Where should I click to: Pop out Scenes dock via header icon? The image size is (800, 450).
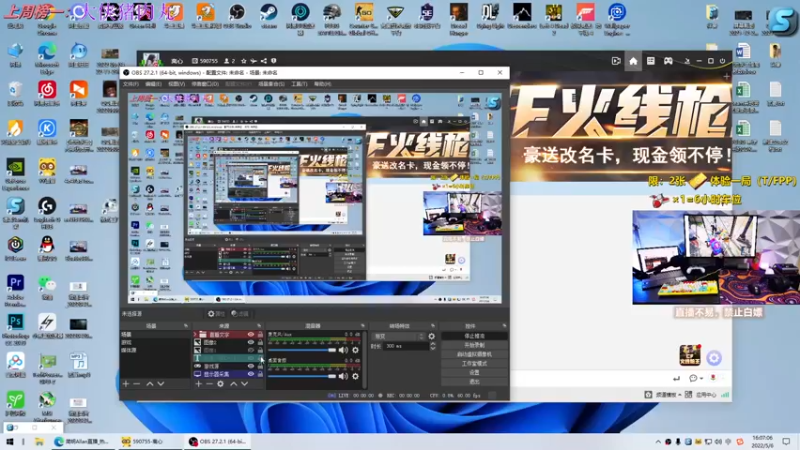point(186,326)
